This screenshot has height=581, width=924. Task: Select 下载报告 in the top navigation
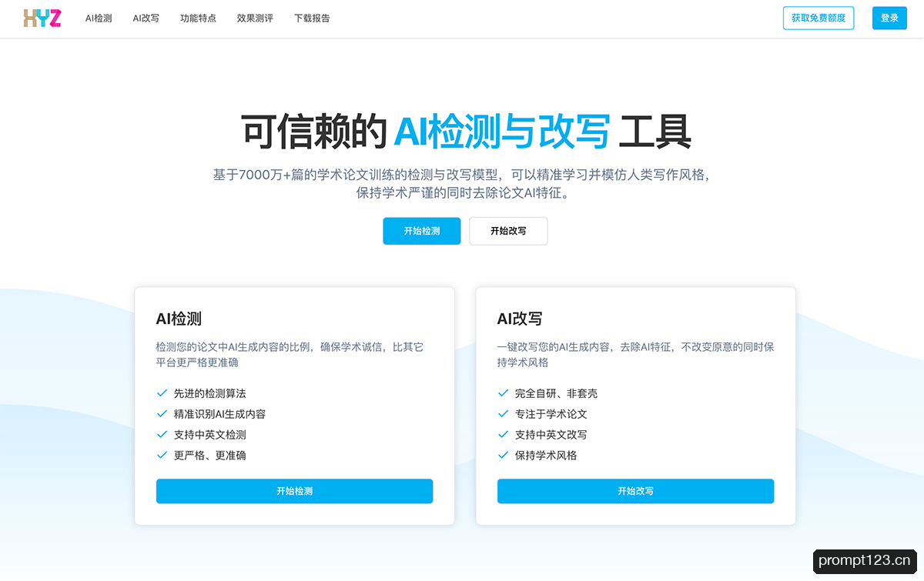tap(312, 18)
